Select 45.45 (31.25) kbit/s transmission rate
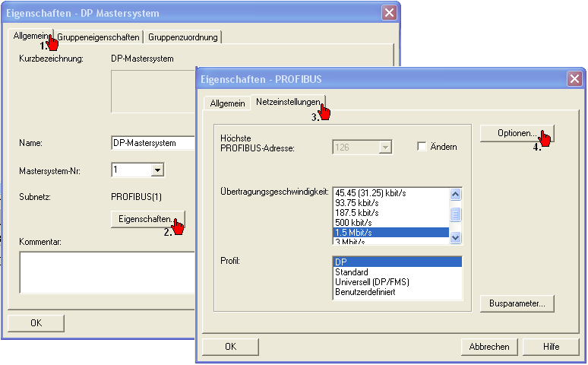Image resolution: width=588 pixels, height=365 pixels. coord(391,193)
